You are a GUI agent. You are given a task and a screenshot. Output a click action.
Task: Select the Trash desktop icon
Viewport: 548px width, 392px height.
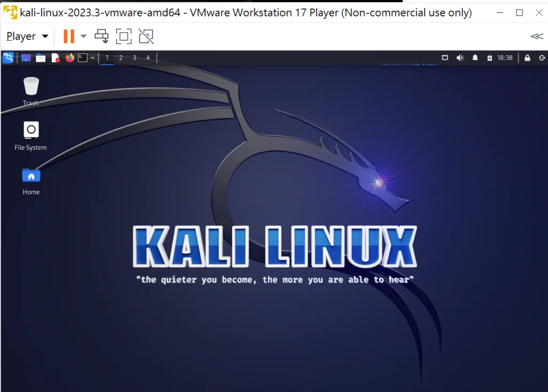click(31, 91)
